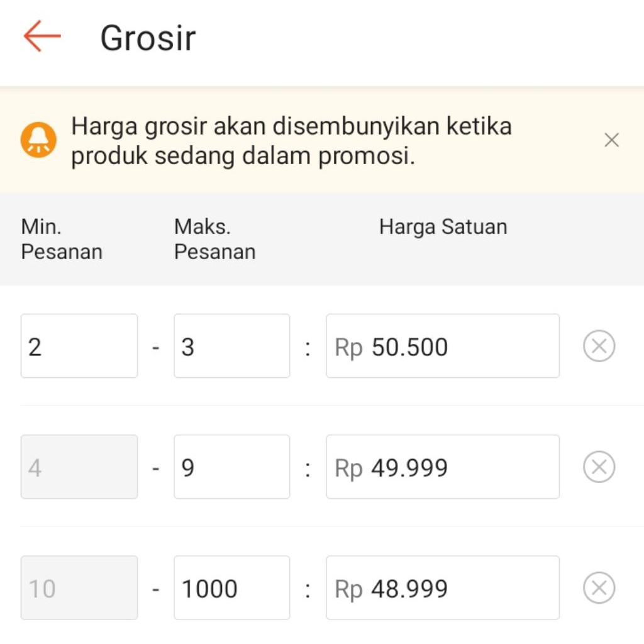
Task: Remove the Rp 48.999 price tier
Action: pos(599,587)
